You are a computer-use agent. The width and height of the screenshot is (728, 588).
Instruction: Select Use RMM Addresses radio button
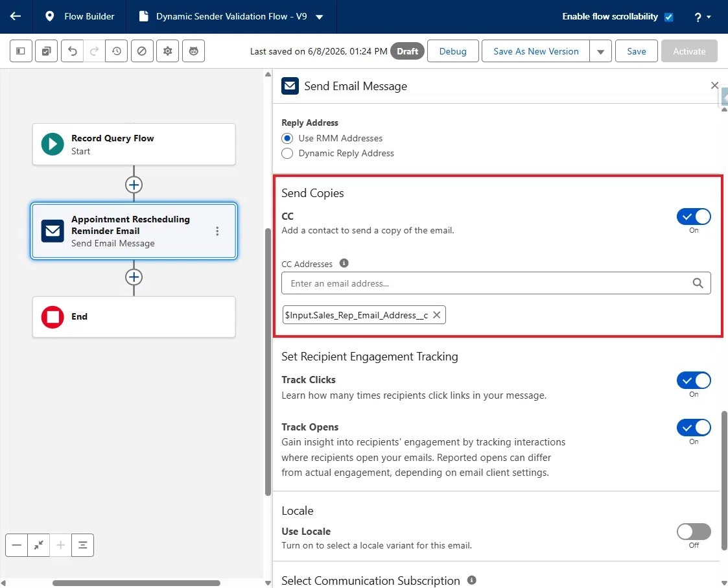tap(287, 138)
